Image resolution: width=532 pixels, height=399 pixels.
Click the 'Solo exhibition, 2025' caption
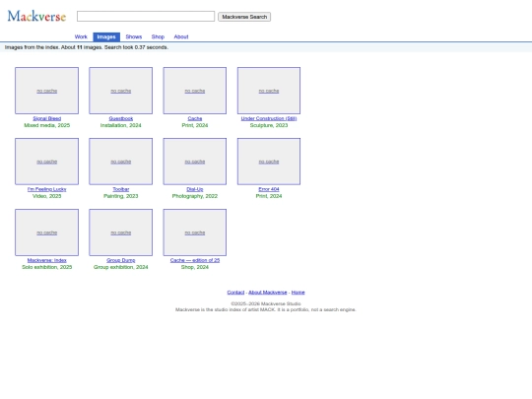47,267
